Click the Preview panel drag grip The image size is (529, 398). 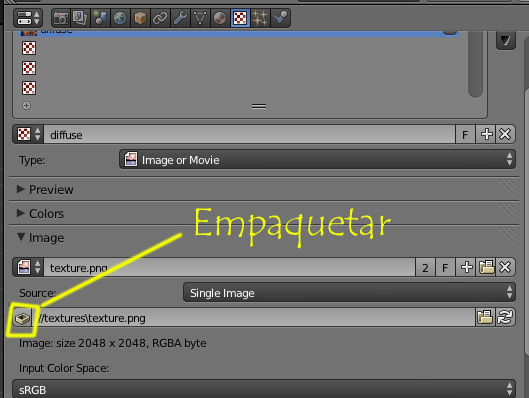click(507, 188)
